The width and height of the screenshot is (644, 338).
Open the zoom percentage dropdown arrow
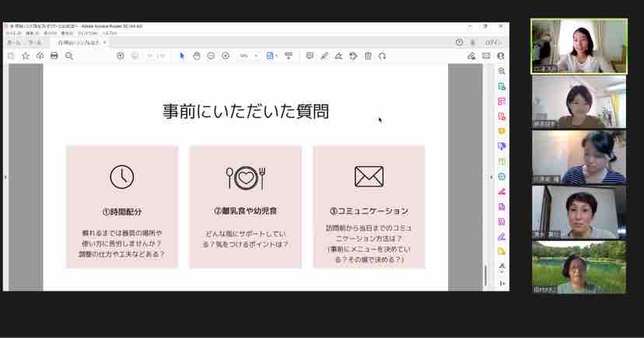pyautogui.click(x=257, y=56)
